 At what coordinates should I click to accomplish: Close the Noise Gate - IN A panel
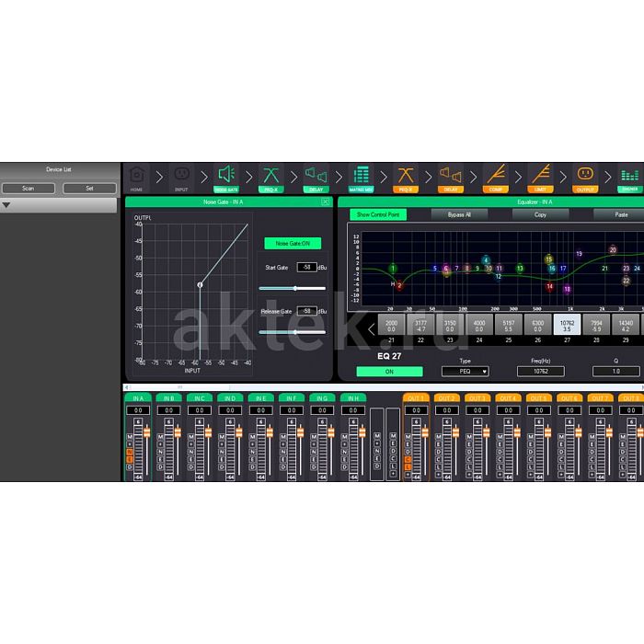click(x=326, y=201)
